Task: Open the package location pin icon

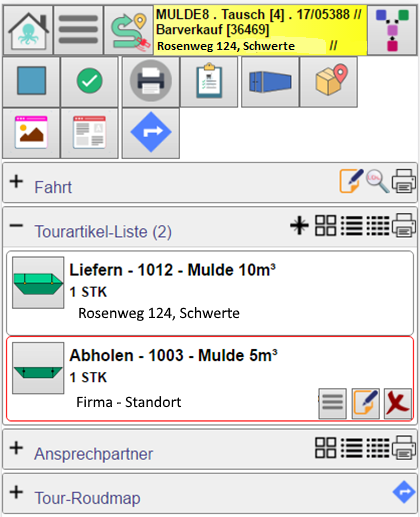Action: pos(329,81)
